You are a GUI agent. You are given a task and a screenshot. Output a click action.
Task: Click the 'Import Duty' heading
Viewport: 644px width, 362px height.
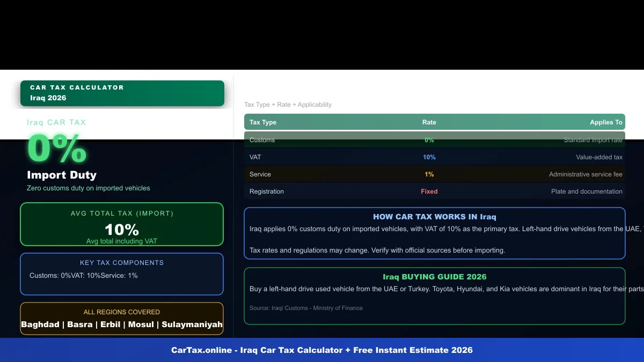tap(62, 175)
